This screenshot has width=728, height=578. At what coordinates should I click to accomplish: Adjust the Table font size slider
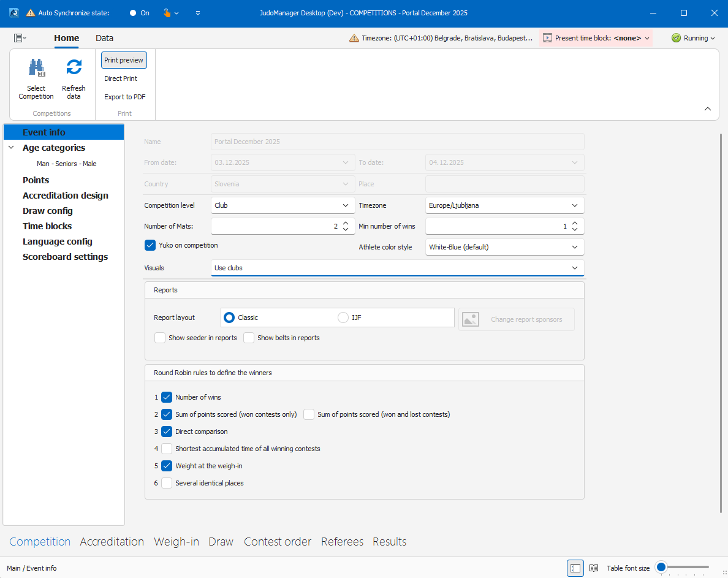[661, 568]
